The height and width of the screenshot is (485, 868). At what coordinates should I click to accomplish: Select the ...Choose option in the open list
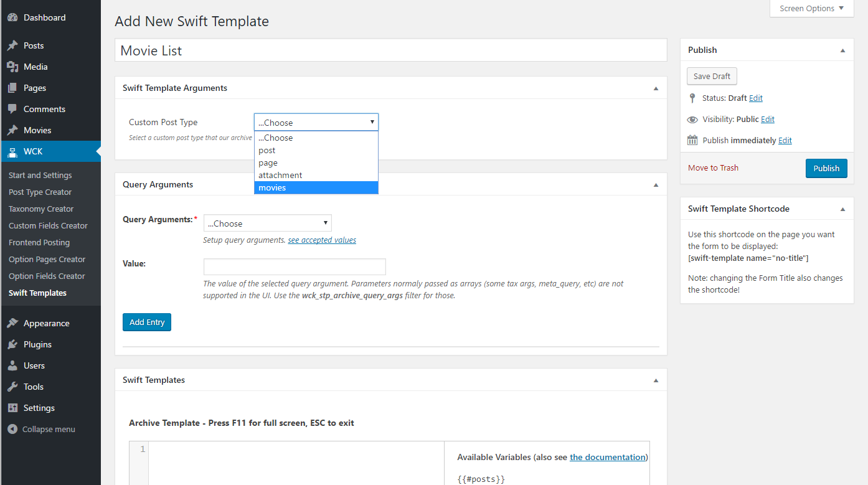[x=316, y=138]
